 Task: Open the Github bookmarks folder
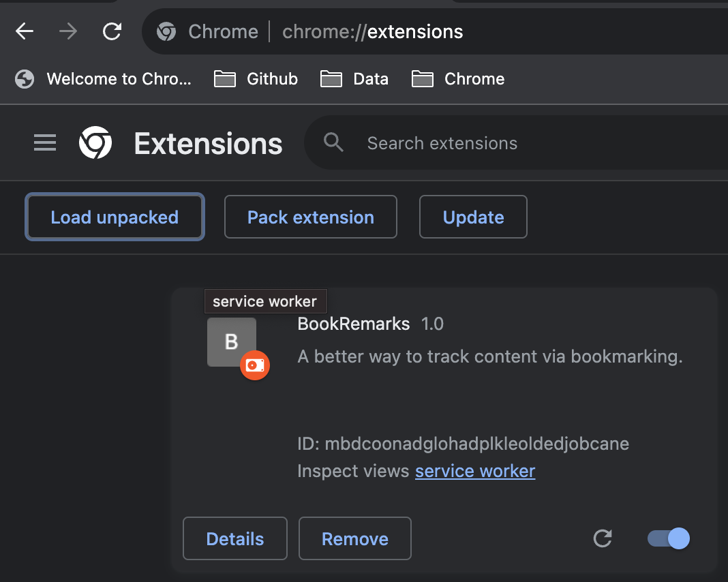[256, 79]
